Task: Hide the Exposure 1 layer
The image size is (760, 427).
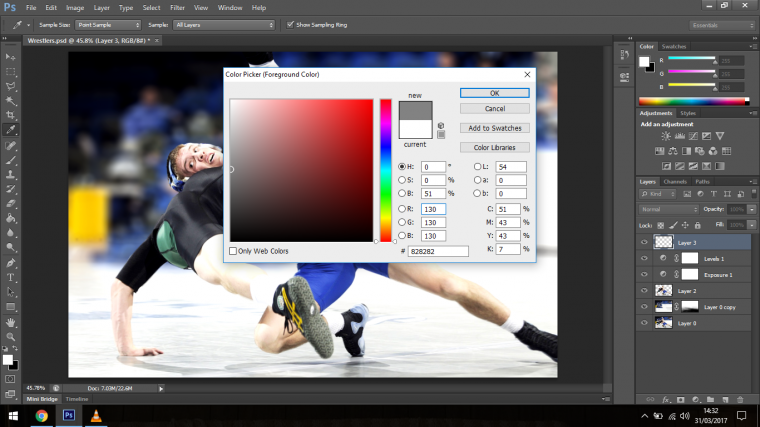Action: click(x=644, y=274)
